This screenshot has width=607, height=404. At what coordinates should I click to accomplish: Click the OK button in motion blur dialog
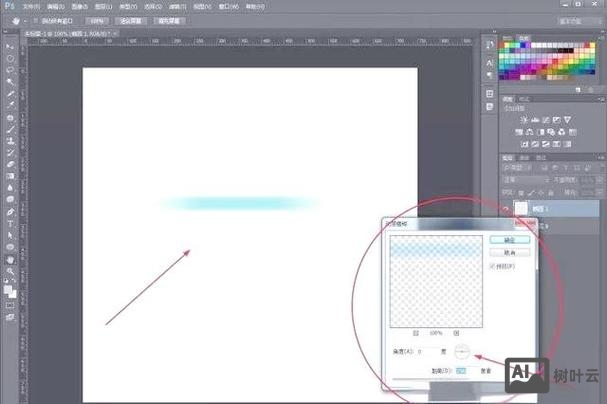point(509,240)
